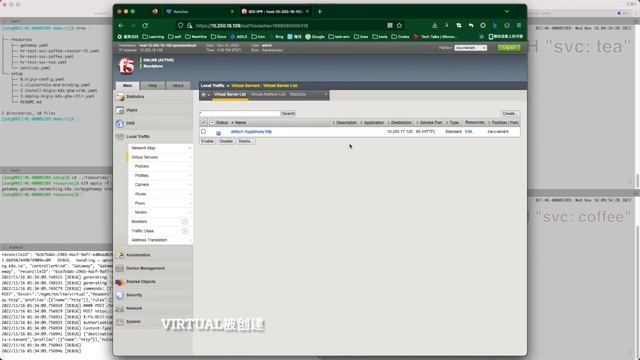
Task: Switch to the Rancher browser tab
Action: [x=199, y=11]
